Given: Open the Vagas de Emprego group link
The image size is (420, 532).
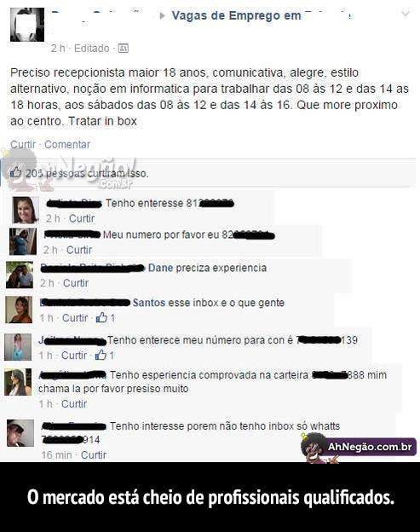Looking at the screenshot, I should click(x=236, y=15).
